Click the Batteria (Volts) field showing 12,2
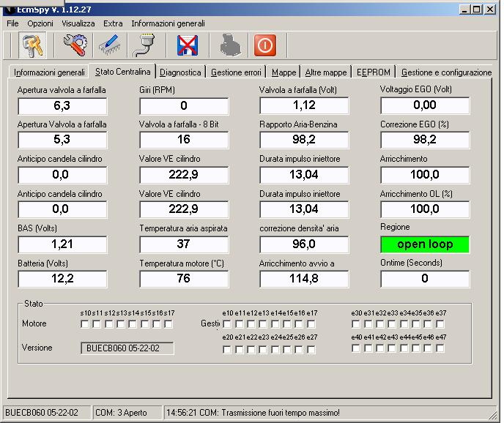The height and width of the screenshot is (423, 504). point(62,279)
